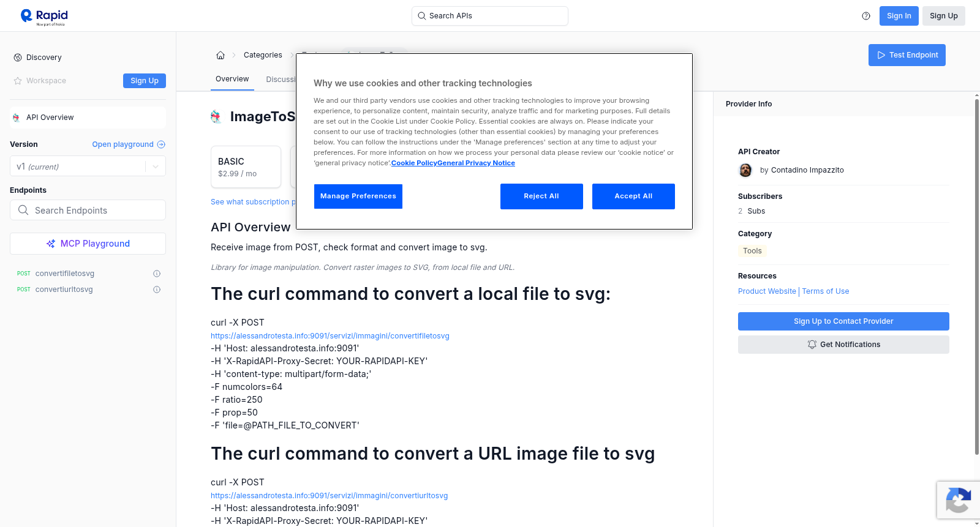Screen dimensions: 980x527
Task: Focus the Search APIs input field
Action: point(490,16)
